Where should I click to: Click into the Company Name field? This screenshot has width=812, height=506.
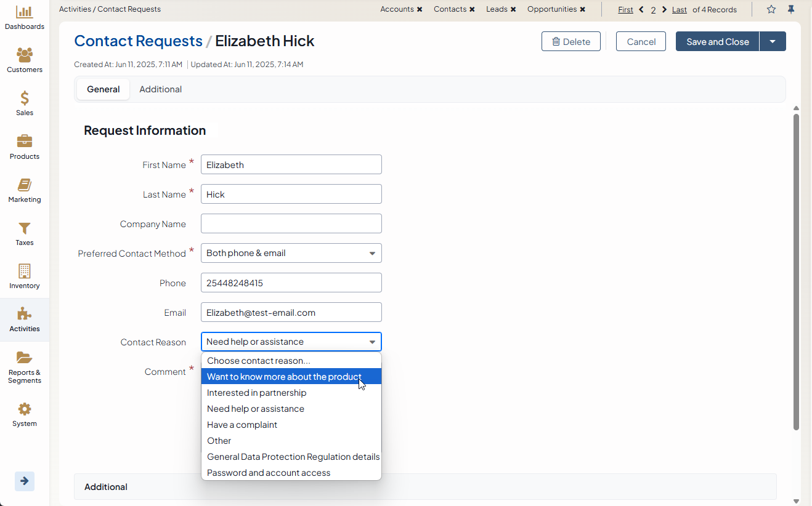291,223
